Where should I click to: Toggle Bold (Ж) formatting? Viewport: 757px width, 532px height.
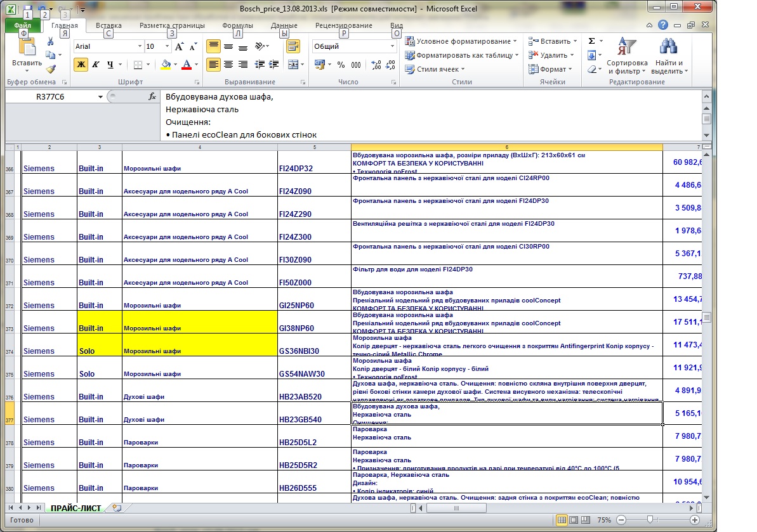click(x=81, y=64)
